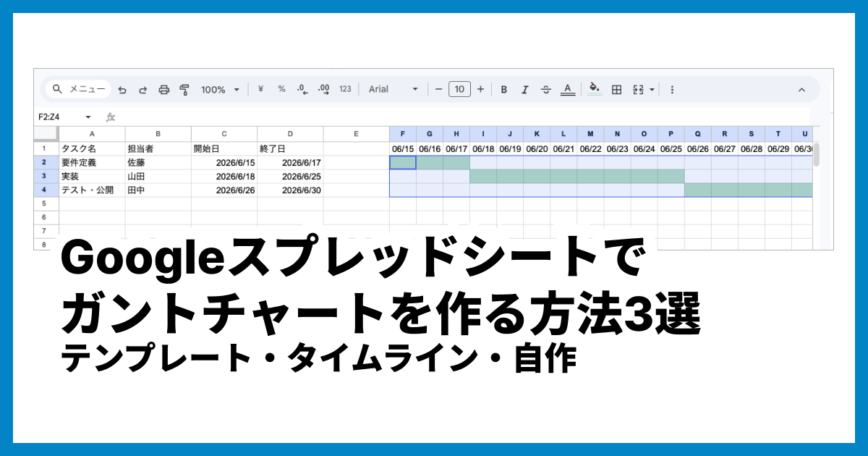Open the Name box dropdown arrow
868x456 pixels.
[x=88, y=117]
